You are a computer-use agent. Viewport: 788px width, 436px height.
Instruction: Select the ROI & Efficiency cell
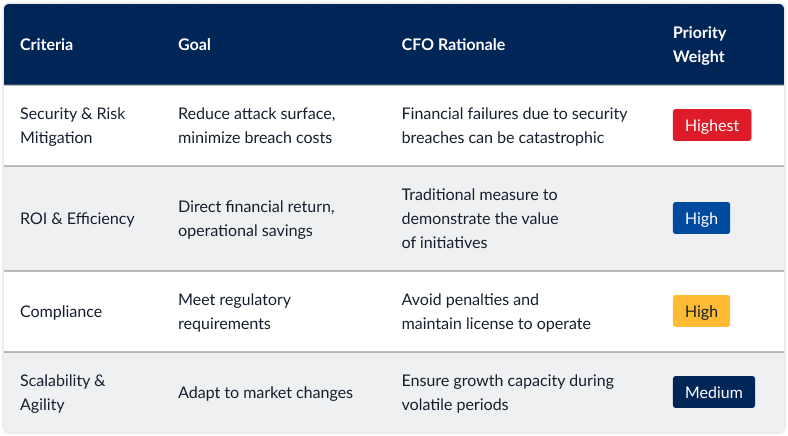pyautogui.click(x=77, y=219)
